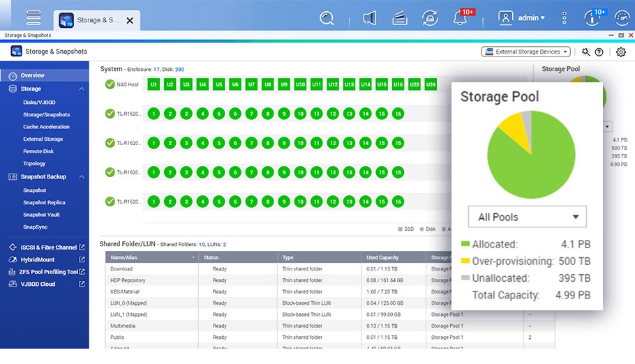
Task: Open the notification bell with 10+ badge
Action: pos(461,17)
